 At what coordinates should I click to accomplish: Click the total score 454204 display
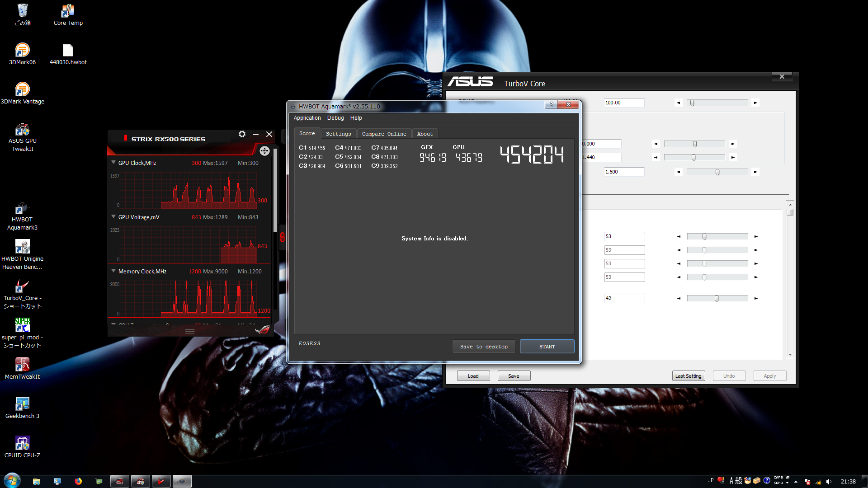(x=532, y=154)
